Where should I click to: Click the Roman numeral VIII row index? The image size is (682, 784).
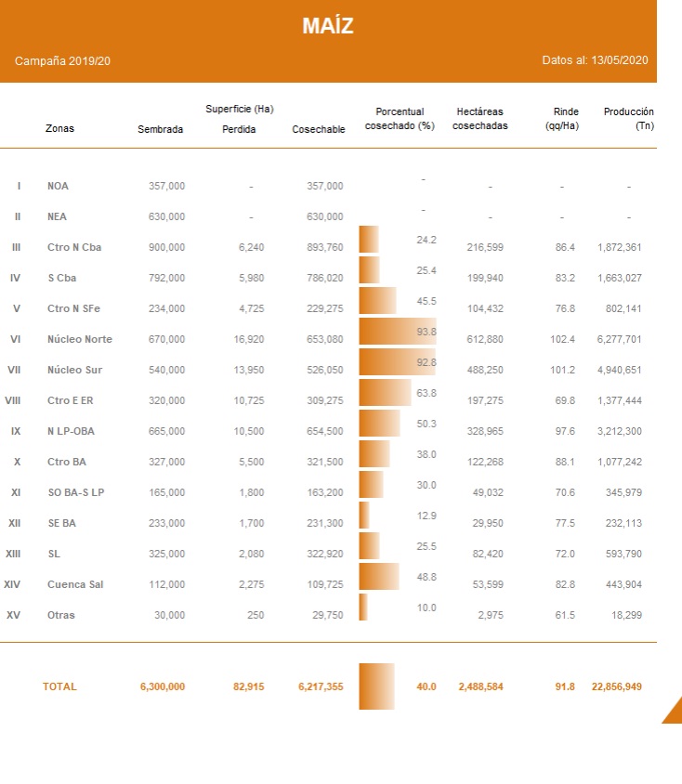[x=13, y=400]
